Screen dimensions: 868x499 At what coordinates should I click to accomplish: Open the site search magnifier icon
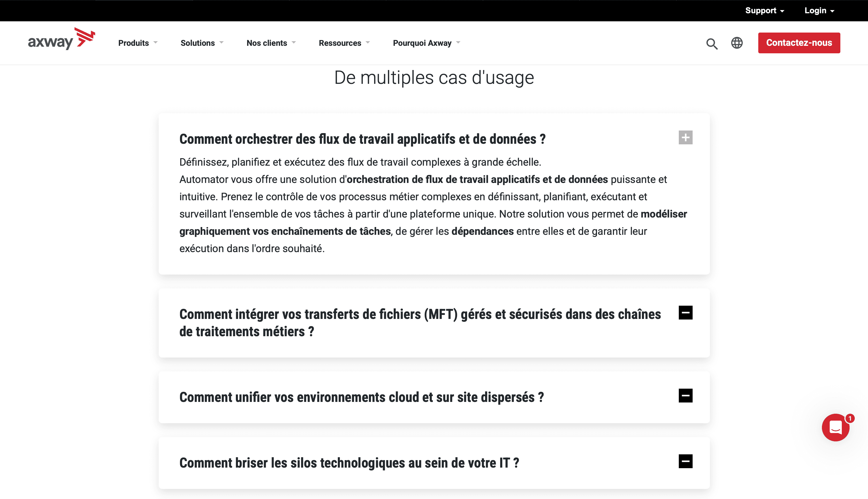(711, 44)
